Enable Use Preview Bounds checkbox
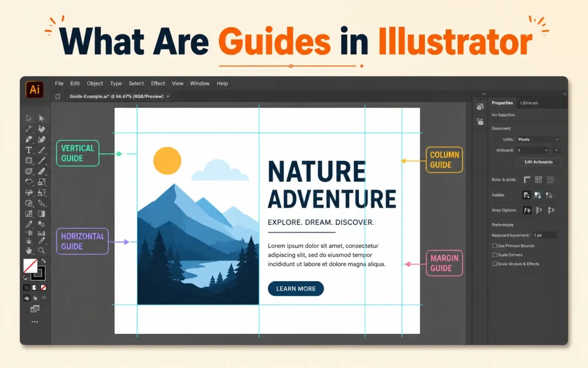The width and height of the screenshot is (588, 368). (494, 246)
